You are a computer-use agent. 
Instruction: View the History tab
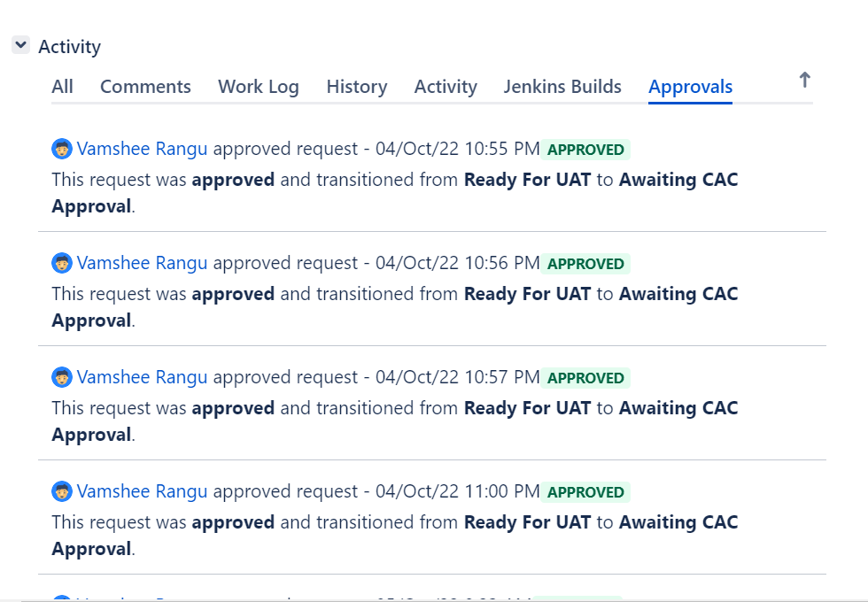point(356,87)
